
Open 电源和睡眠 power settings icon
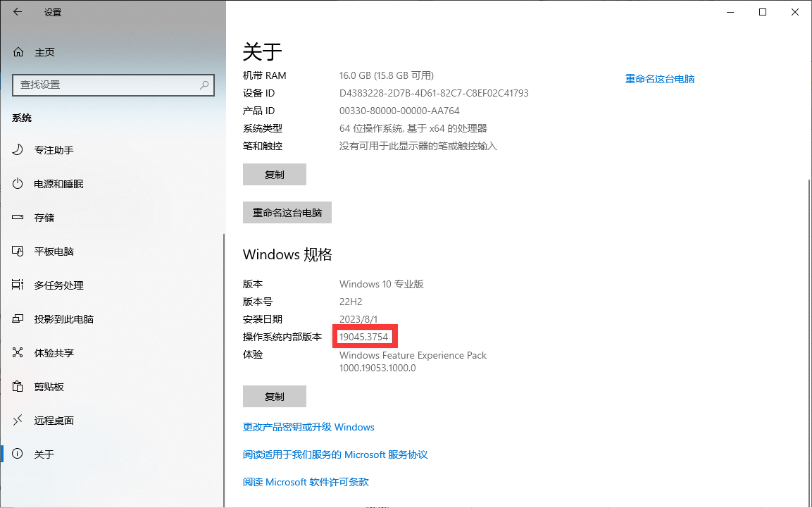click(16, 183)
